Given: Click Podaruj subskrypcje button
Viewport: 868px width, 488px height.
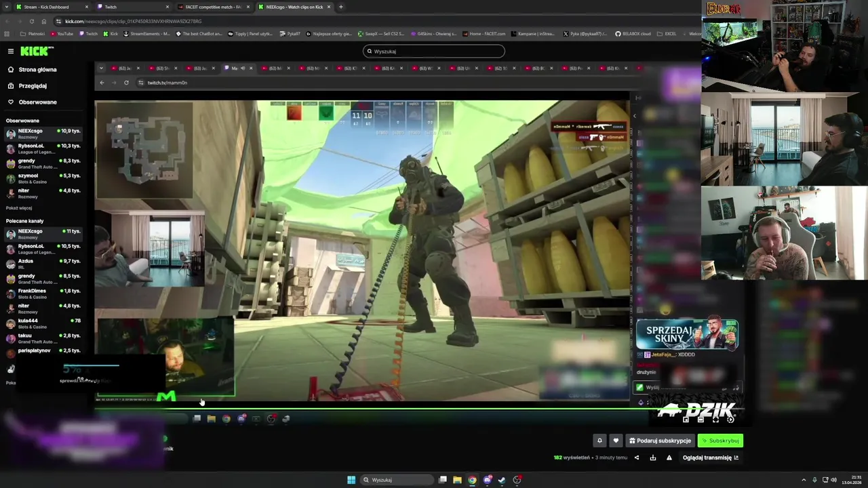Looking at the screenshot, I should [660, 441].
